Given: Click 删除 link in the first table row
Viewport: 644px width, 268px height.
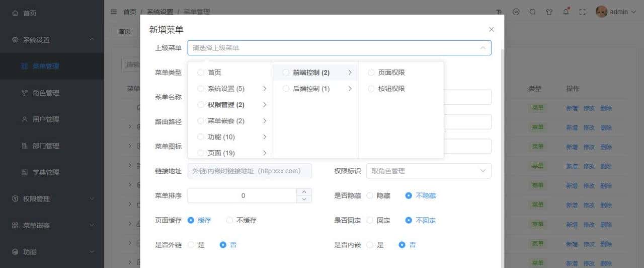Looking at the screenshot, I should 606,108.
